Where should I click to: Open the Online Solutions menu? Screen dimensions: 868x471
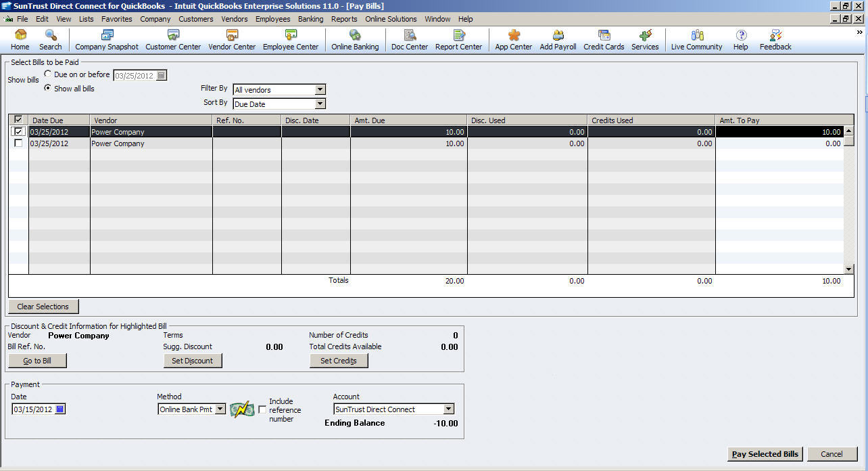tap(391, 19)
